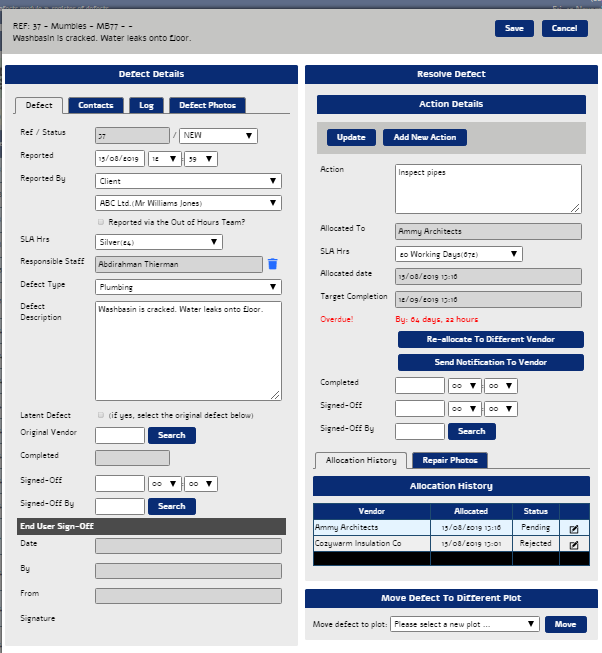Click the trash icon beside Responsible Staff

click(x=272, y=264)
